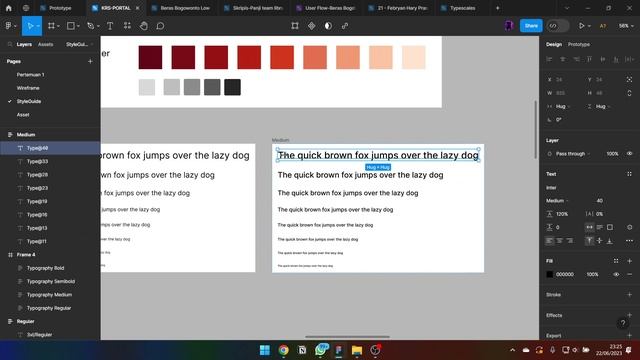
Task: Open the Pertemuan 1 page
Action: [30, 75]
